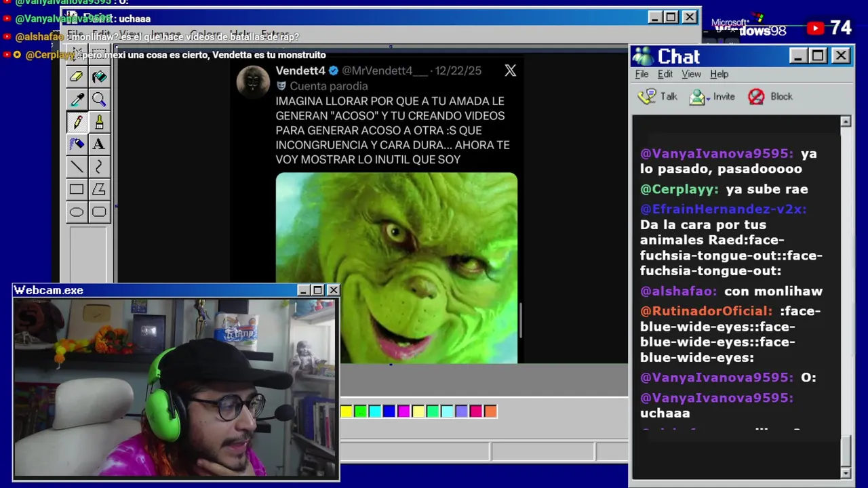This screenshot has width=868, height=488.
Task: Click 'uchaaa' message in Chat window
Action: pos(665,413)
